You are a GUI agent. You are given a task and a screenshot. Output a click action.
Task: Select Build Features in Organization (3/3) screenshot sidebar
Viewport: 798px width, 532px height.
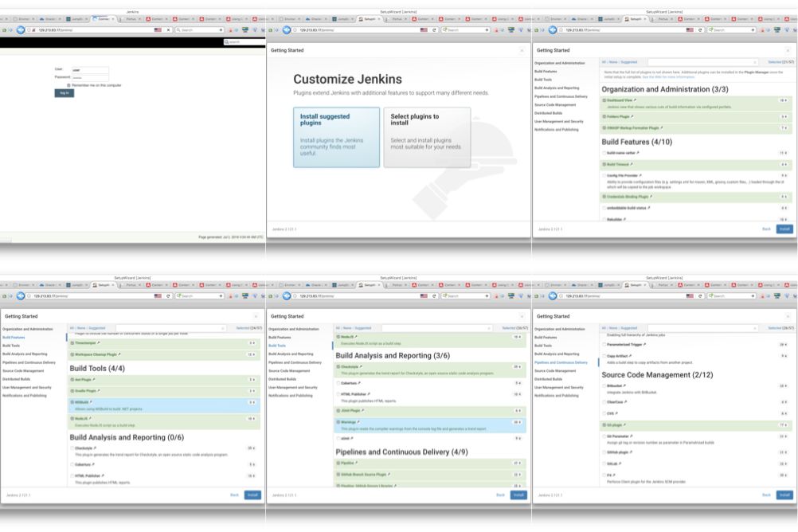point(546,71)
